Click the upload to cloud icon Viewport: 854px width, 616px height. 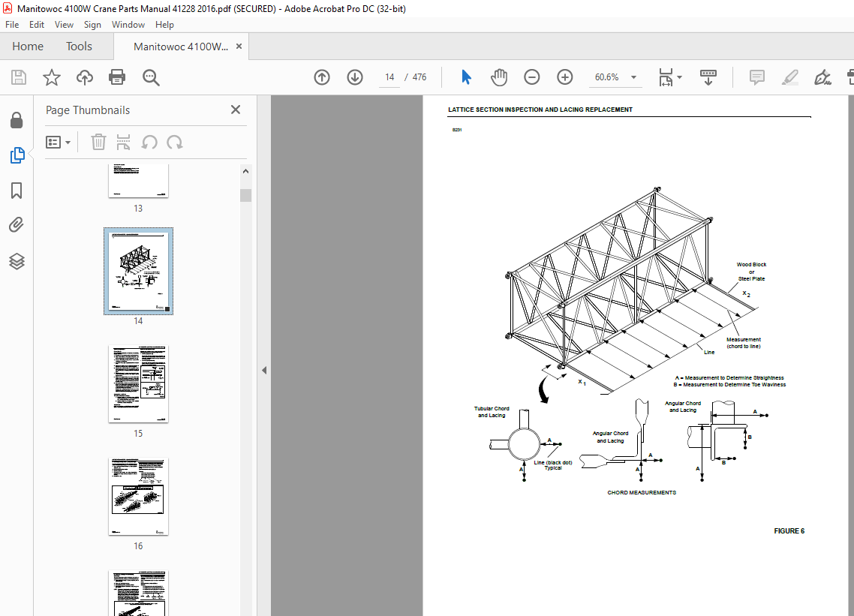click(x=84, y=77)
